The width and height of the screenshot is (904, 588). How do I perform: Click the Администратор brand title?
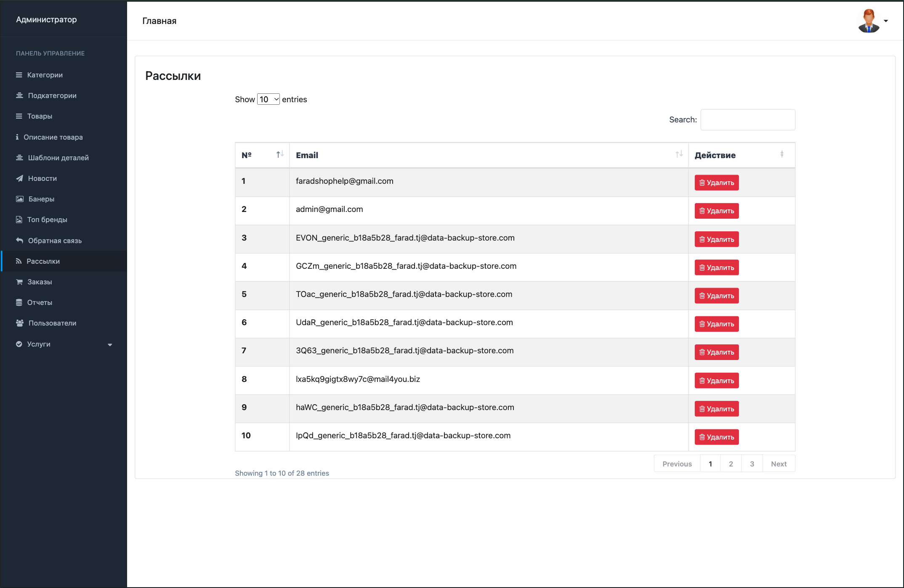[x=46, y=19]
